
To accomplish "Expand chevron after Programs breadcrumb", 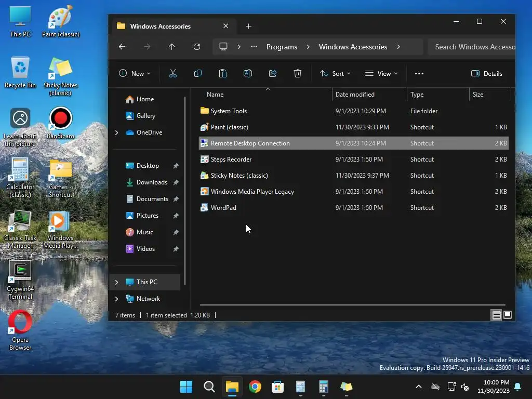I will (x=308, y=46).
